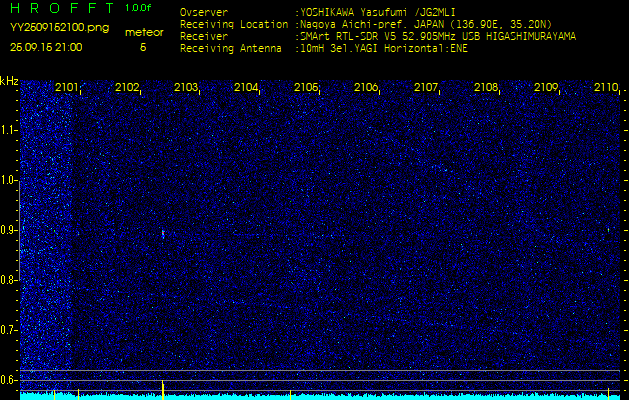Click the 2101 time marker
629x400 pixels.
[x=67, y=88]
